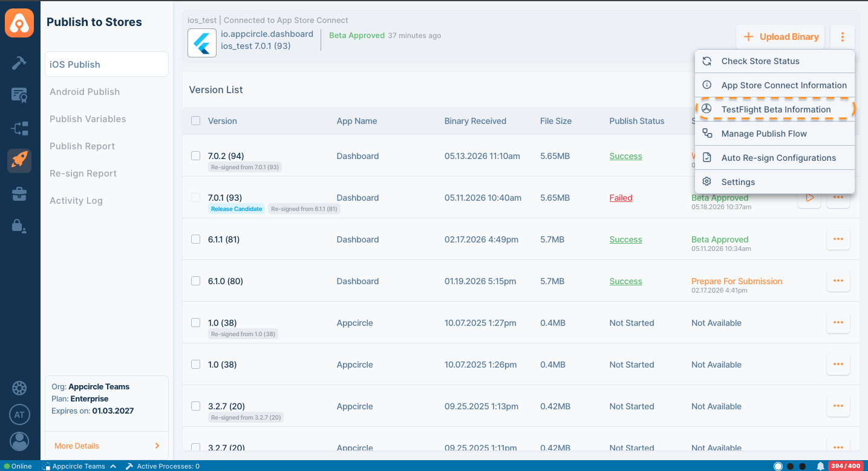This screenshot has height=471, width=868.
Task: Select Check Store Status from the menu
Action: pos(775,61)
